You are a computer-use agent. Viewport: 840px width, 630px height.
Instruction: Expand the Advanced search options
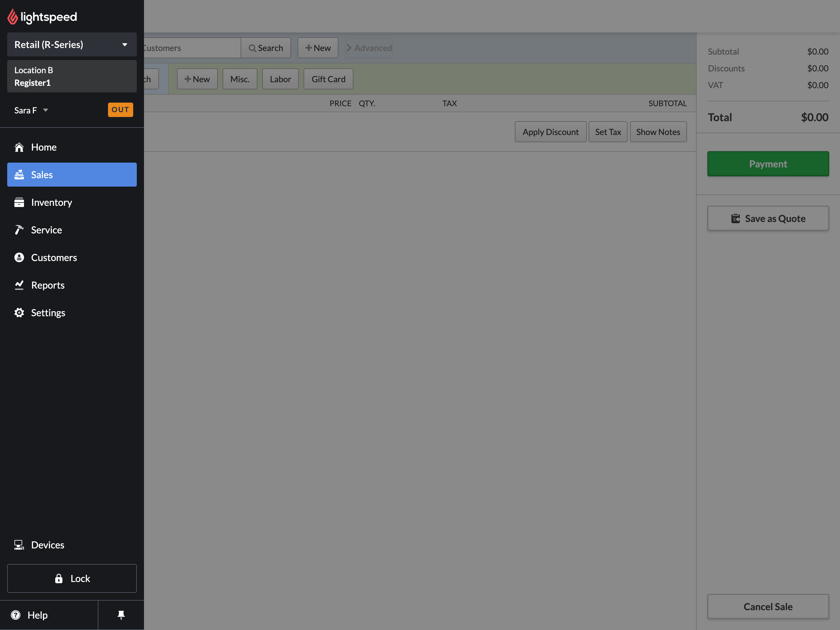click(x=368, y=48)
